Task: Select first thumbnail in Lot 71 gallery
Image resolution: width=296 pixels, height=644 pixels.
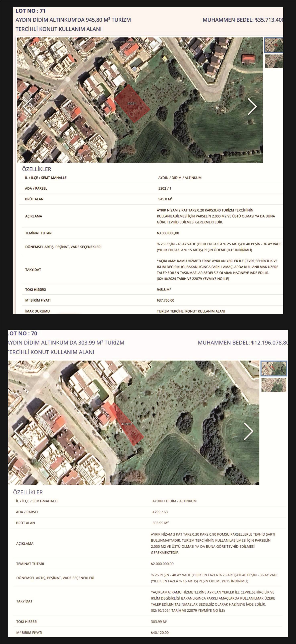Action: pos(274,45)
